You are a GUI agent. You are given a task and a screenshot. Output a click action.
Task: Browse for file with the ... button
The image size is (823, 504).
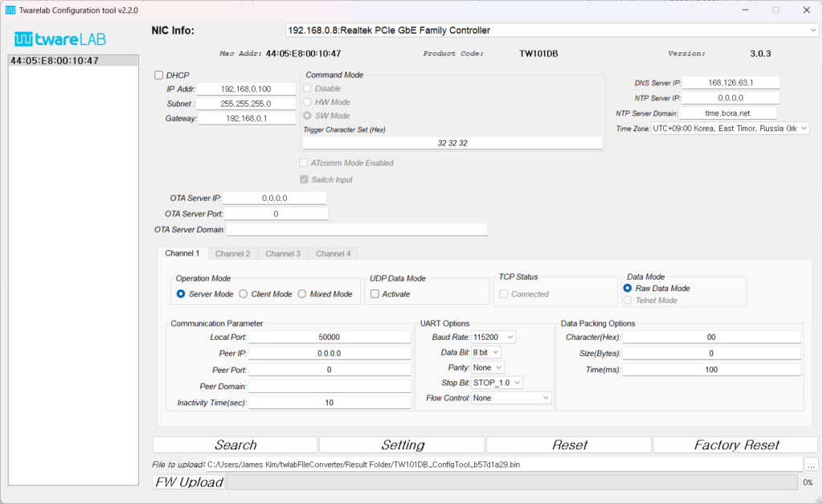(811, 465)
